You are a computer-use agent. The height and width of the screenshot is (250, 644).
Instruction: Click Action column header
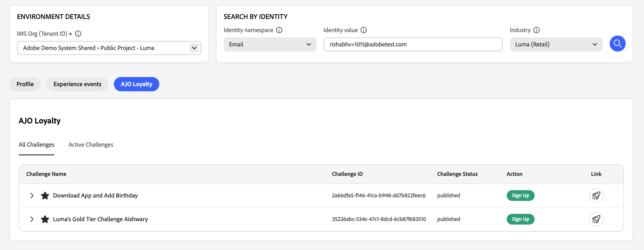tap(514, 174)
